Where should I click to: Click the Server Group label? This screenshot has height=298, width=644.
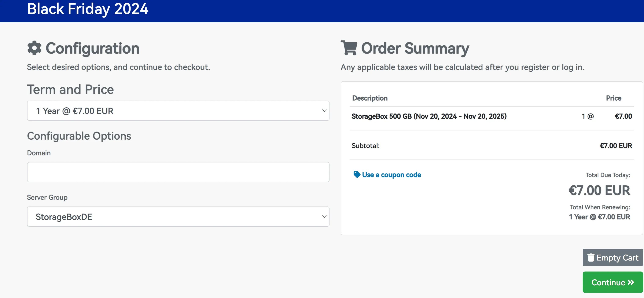[x=47, y=198]
